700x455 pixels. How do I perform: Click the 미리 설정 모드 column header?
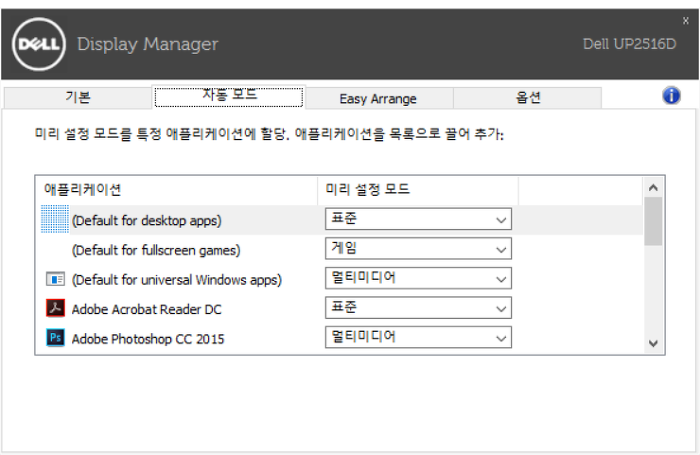coord(418,190)
